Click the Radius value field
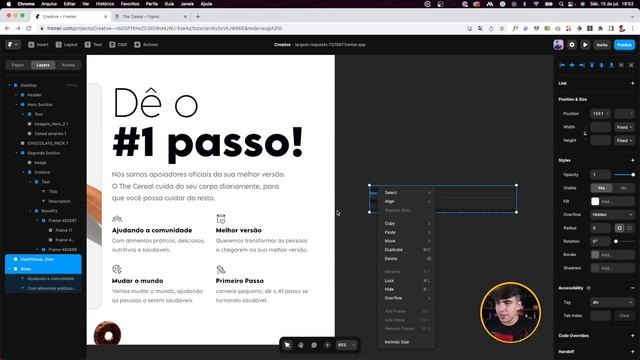The height and width of the screenshot is (360, 640). (x=600, y=228)
